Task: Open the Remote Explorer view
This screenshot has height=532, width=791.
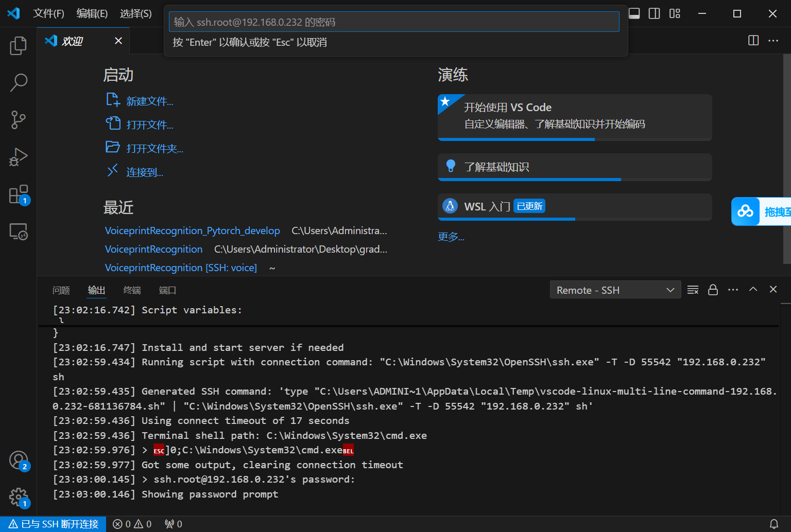Action: click(19, 232)
